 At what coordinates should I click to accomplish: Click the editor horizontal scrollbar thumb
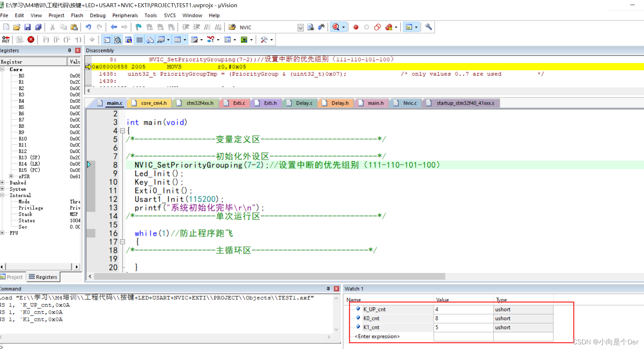[270, 276]
